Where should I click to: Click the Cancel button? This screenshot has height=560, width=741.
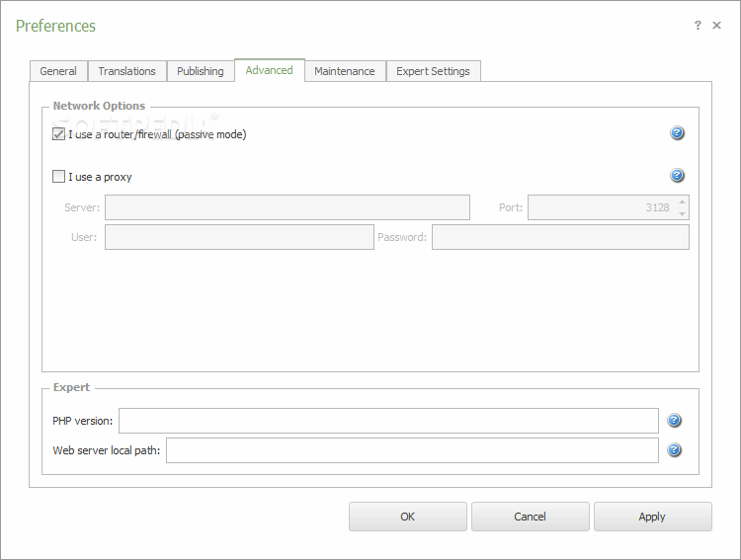pyautogui.click(x=530, y=517)
